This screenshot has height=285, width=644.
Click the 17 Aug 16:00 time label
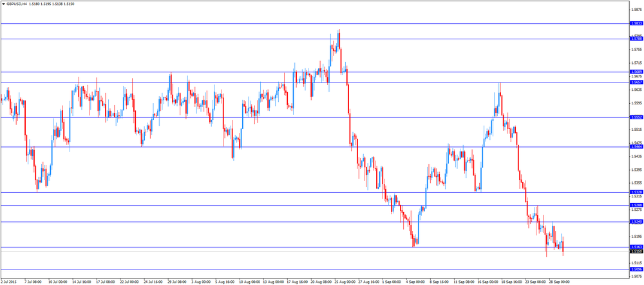296,282
